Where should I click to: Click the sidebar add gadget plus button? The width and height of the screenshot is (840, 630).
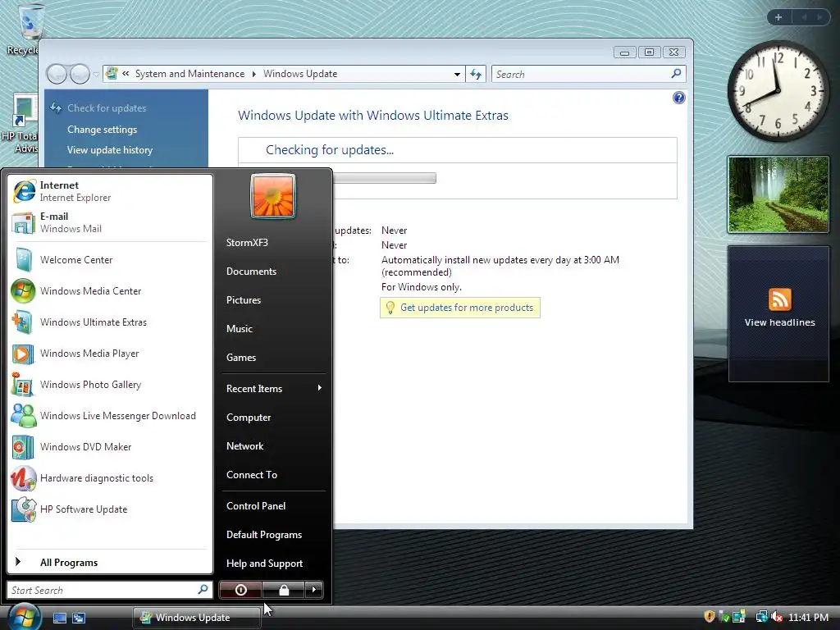click(778, 17)
